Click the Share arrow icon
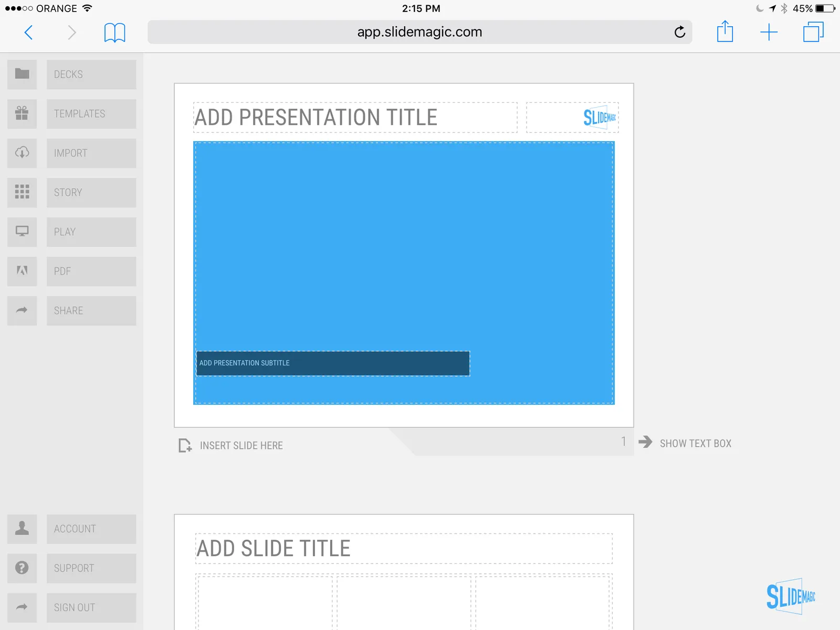840x630 pixels. (22, 310)
